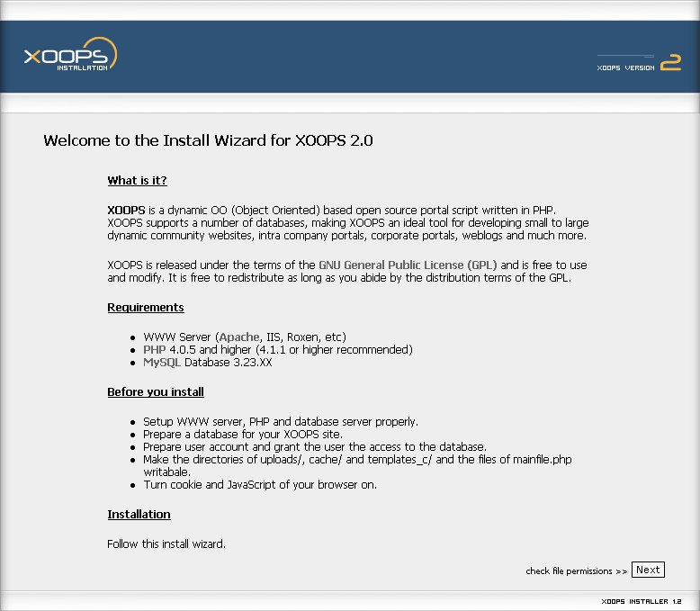Click the bold 'XOOPS' word starting the paragraph
Image resolution: width=700 pixels, height=611 pixels.
(x=126, y=210)
